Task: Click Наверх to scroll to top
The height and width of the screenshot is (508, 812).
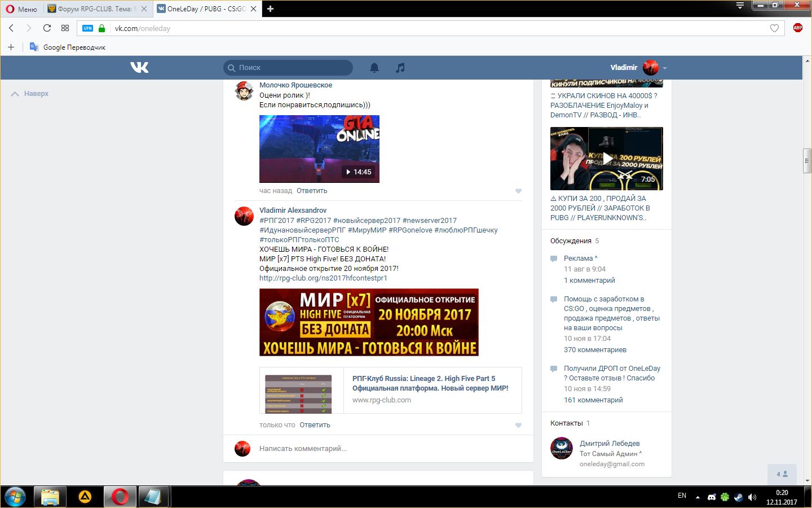Action: click(x=36, y=94)
